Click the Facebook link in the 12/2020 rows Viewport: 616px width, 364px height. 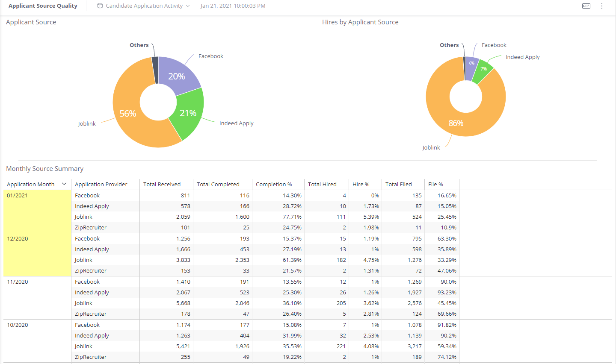pyautogui.click(x=87, y=238)
